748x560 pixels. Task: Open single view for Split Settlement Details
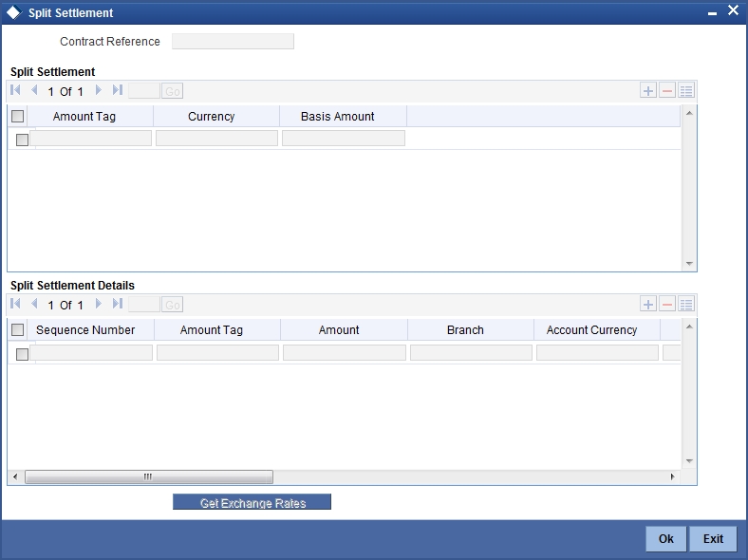(x=686, y=305)
